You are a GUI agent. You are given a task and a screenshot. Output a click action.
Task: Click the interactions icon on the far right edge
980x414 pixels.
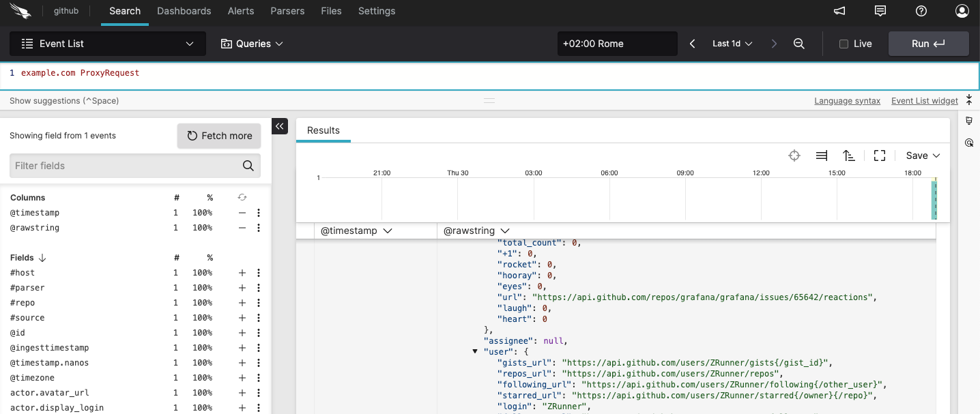(969, 143)
